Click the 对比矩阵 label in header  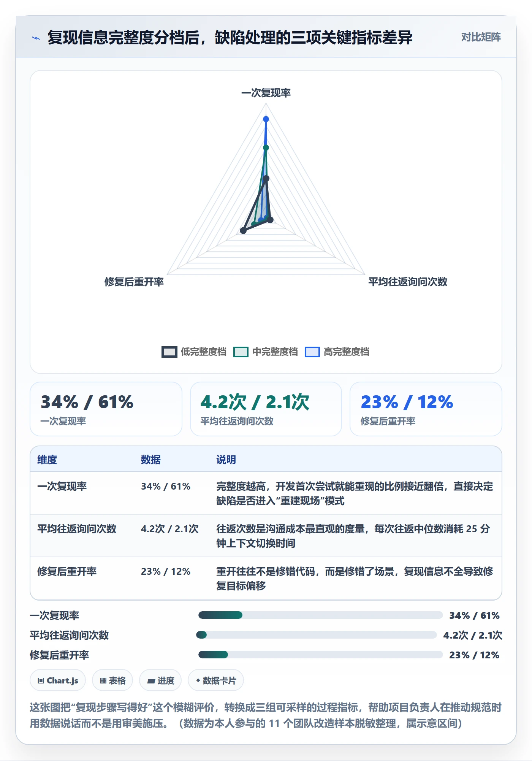tap(481, 37)
